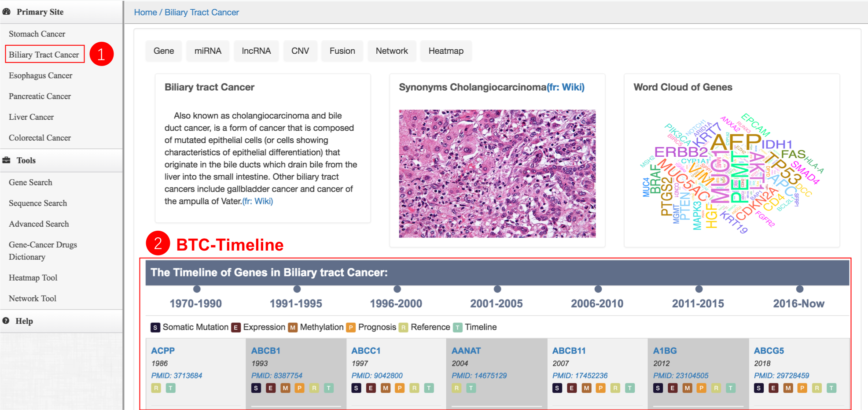
Task: Collapse the Tools sidebar section
Action: pyautogui.click(x=26, y=160)
